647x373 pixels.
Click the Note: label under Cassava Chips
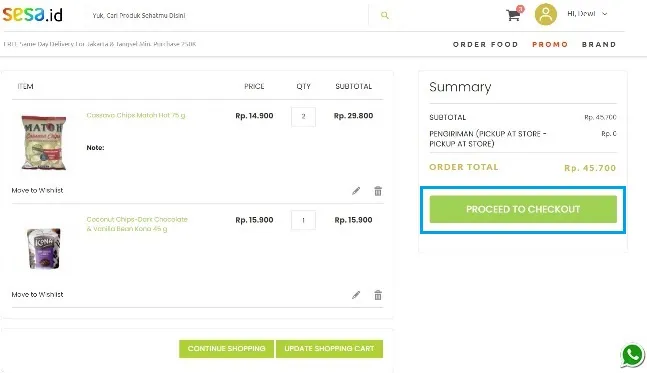pos(95,147)
